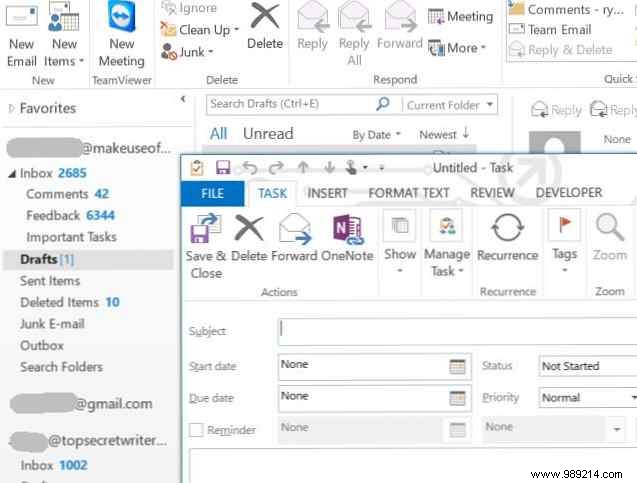Image resolution: width=637 pixels, height=483 pixels.
Task: Set task Recurrence
Action: pyautogui.click(x=507, y=238)
